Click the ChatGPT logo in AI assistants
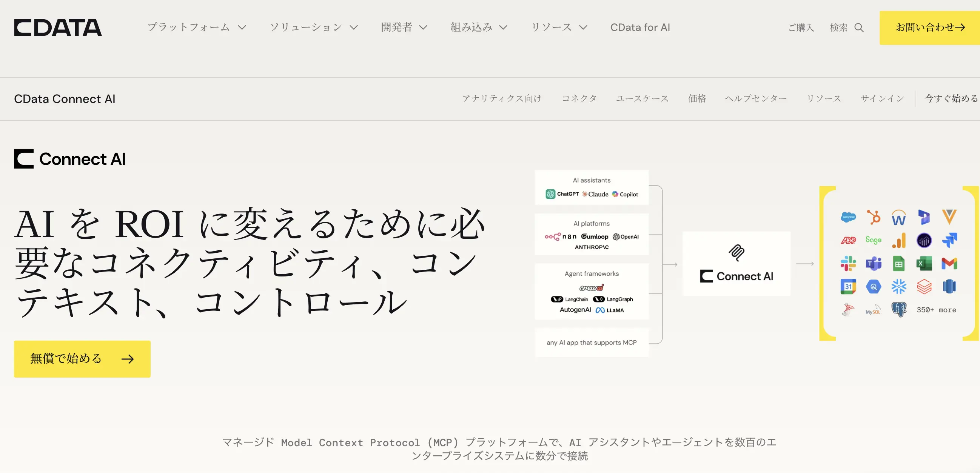Image resolution: width=980 pixels, height=473 pixels. tap(562, 194)
